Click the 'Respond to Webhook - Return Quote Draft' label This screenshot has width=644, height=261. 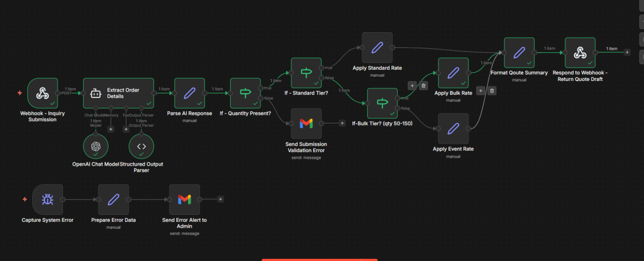[x=580, y=76]
